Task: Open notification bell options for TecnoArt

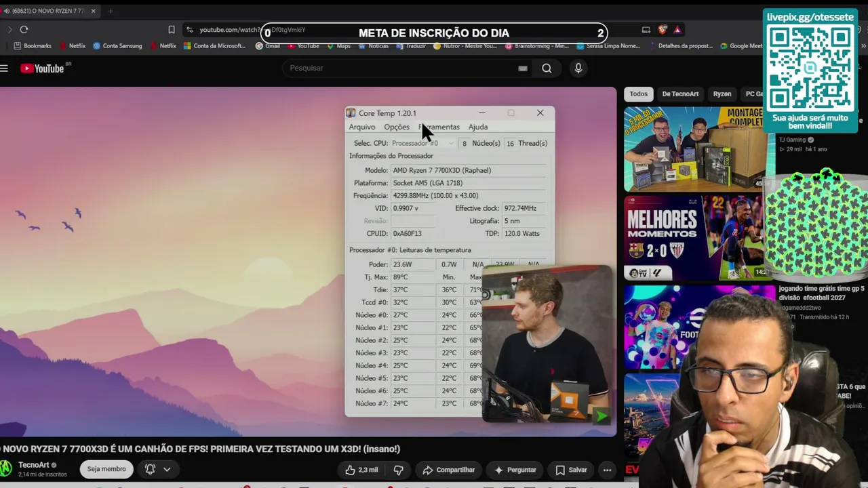Action: pyautogui.click(x=157, y=469)
